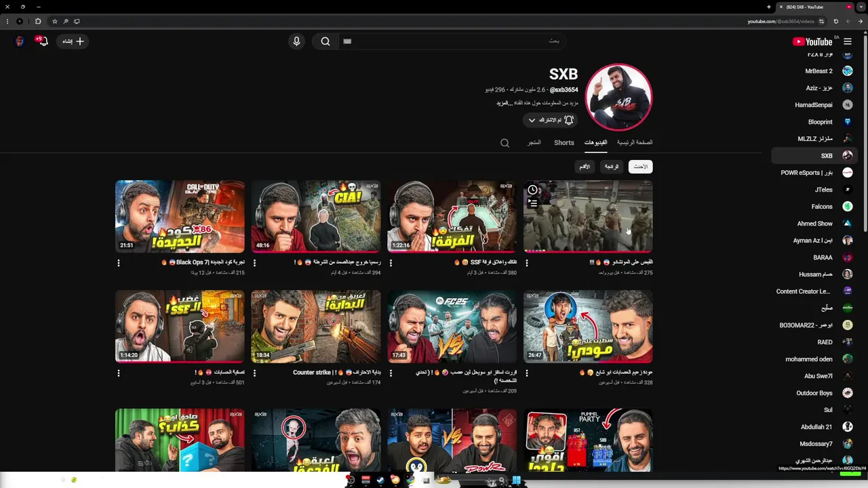Switch to الصفحة الرئيسية (Home) channel tab
Image resolution: width=868 pixels, height=488 pixels.
coord(635,142)
